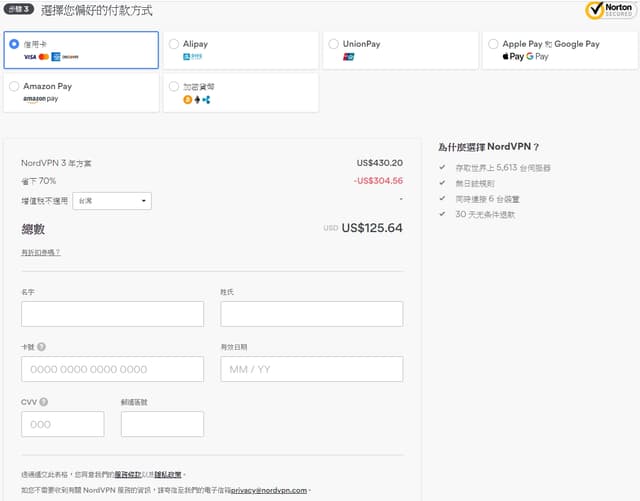Click the Google Pay logo

pos(537,56)
